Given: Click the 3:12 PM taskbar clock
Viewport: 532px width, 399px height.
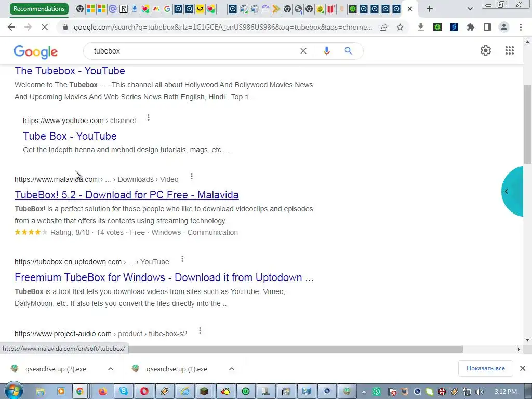Looking at the screenshot, I should pyautogui.click(x=506, y=392).
